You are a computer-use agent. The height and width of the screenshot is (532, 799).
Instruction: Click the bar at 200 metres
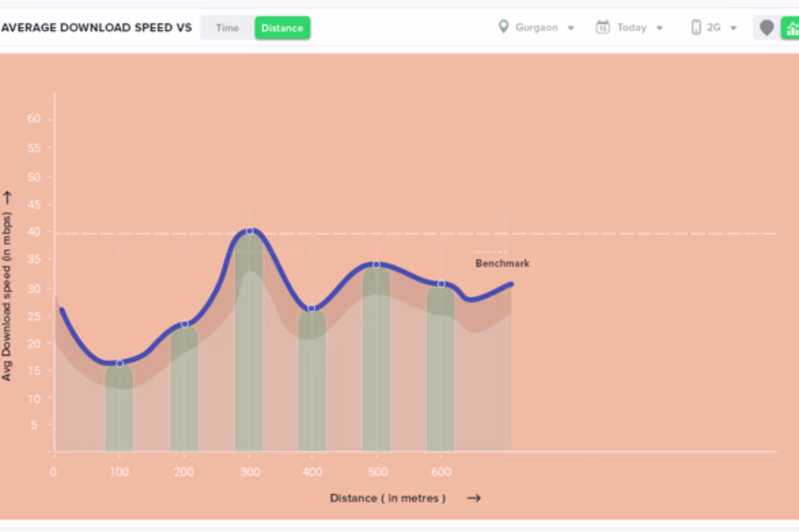coord(184,392)
